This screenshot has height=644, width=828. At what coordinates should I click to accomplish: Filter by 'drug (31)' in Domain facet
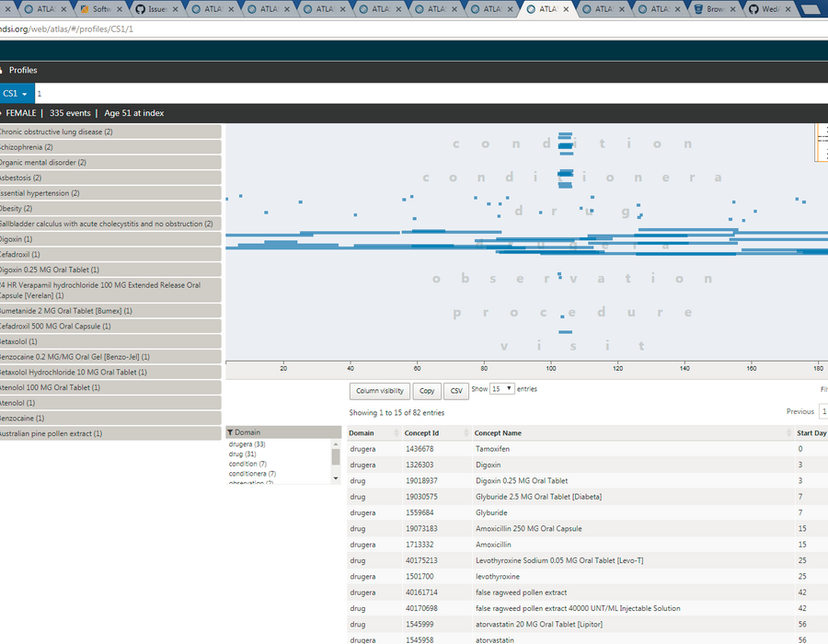coord(242,454)
